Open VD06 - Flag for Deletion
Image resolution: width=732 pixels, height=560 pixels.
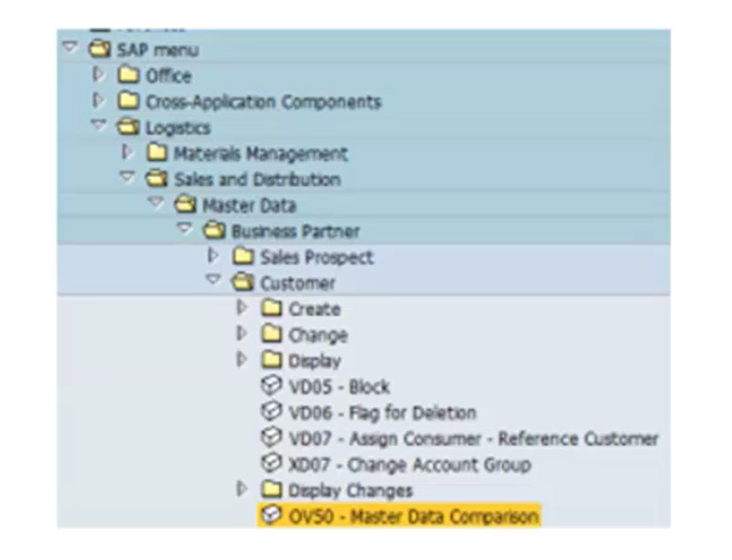(383, 413)
